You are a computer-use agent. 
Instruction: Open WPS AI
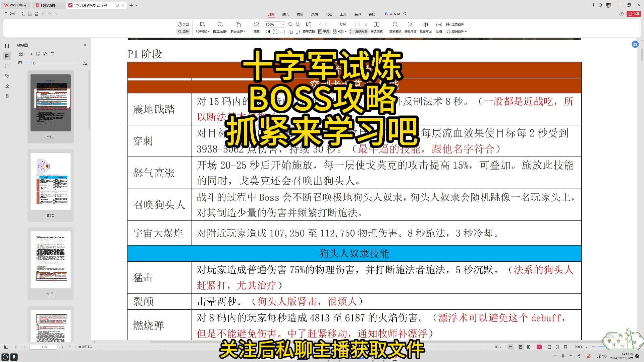(x=392, y=14)
